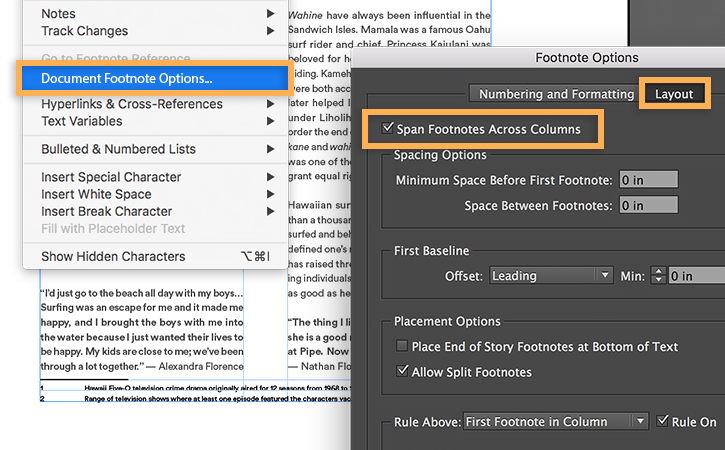Screen dimensions: 725x450
Task: Expand the Track Changes submenu arrow
Action: [x=271, y=31]
